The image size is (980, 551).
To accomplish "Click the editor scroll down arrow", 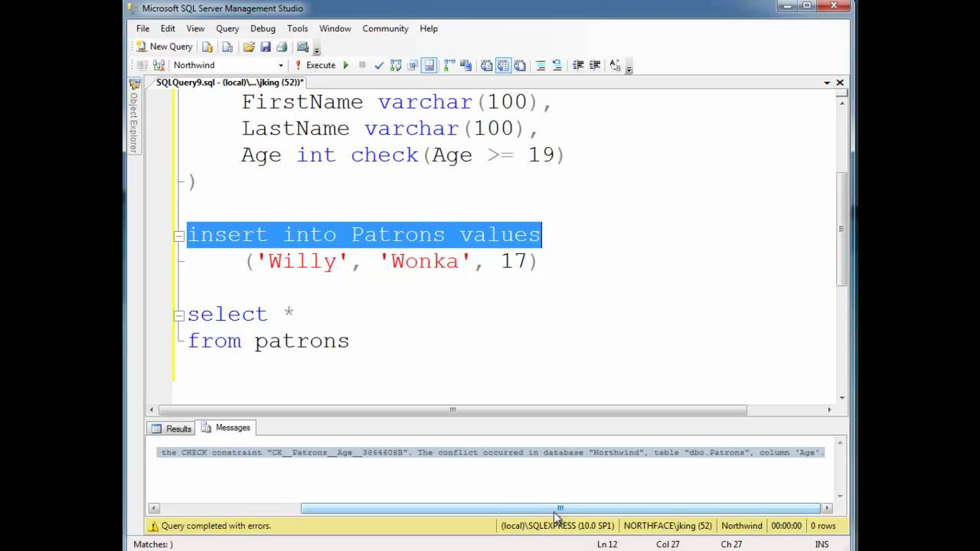I will [x=842, y=398].
